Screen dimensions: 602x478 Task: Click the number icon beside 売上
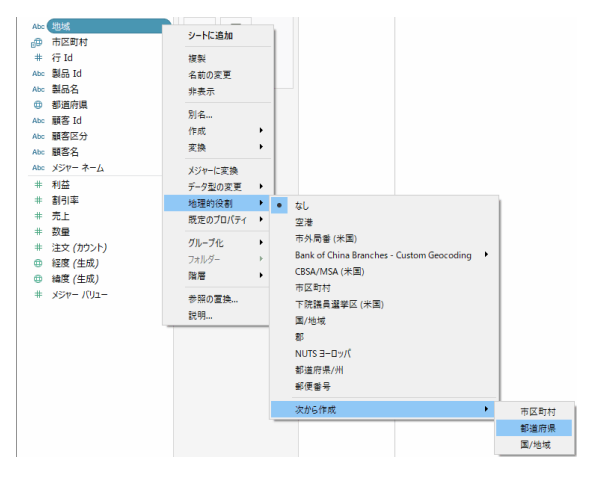click(x=38, y=216)
